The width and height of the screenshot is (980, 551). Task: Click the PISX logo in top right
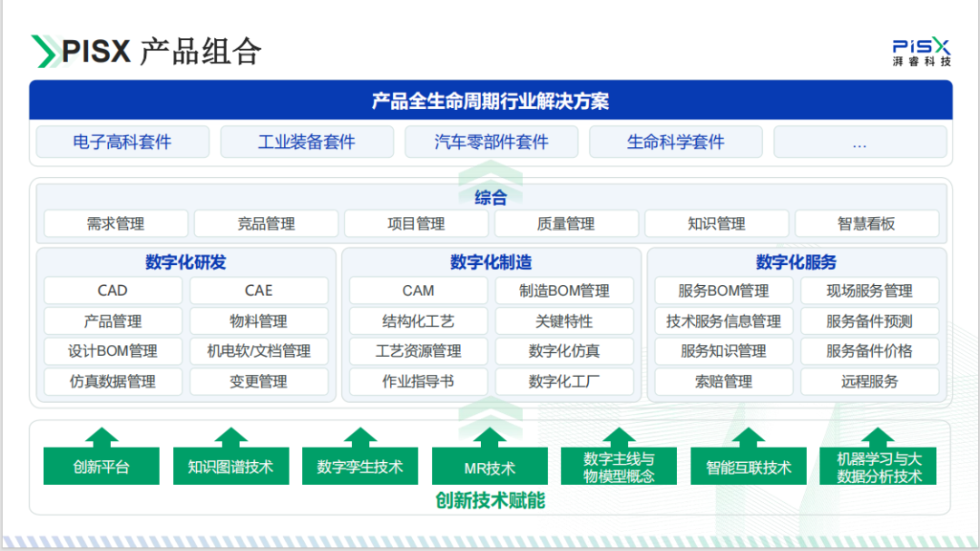(x=922, y=51)
